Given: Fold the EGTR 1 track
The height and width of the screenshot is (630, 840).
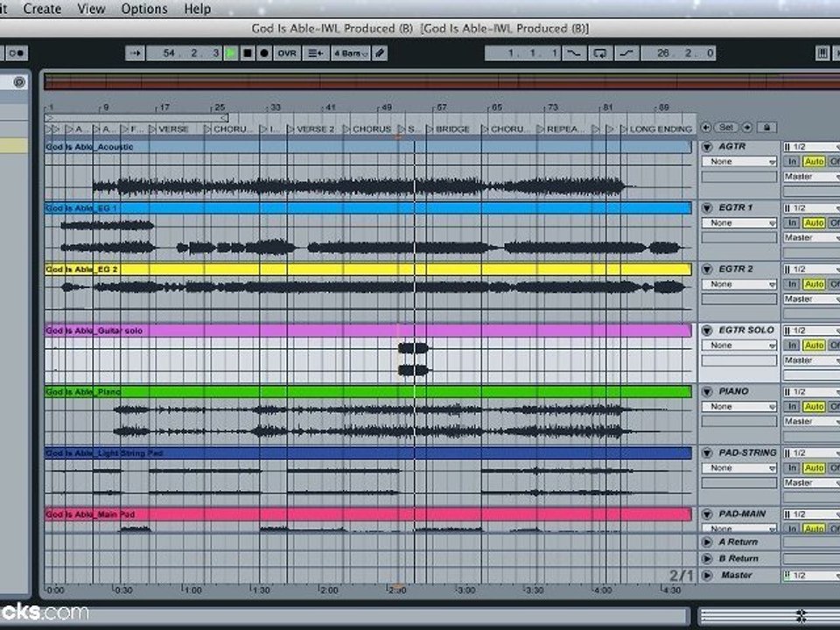Looking at the screenshot, I should point(707,208).
